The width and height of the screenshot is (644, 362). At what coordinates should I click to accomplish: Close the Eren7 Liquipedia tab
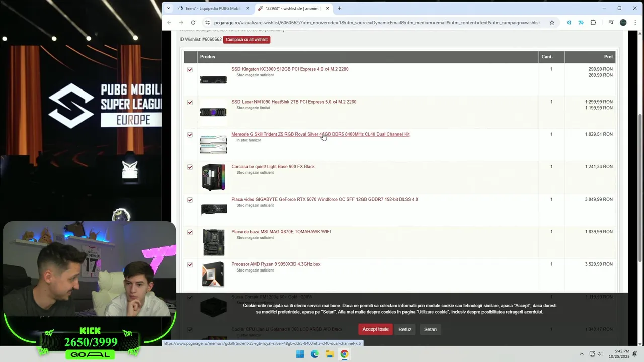click(248, 8)
